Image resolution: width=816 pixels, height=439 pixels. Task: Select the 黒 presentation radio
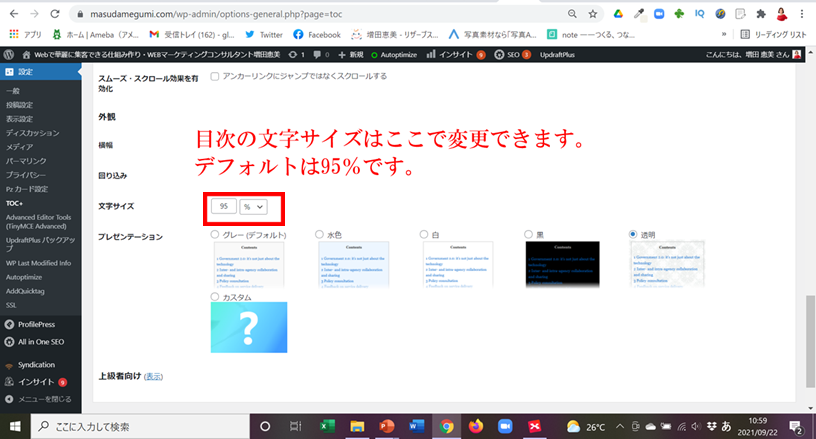click(x=528, y=235)
